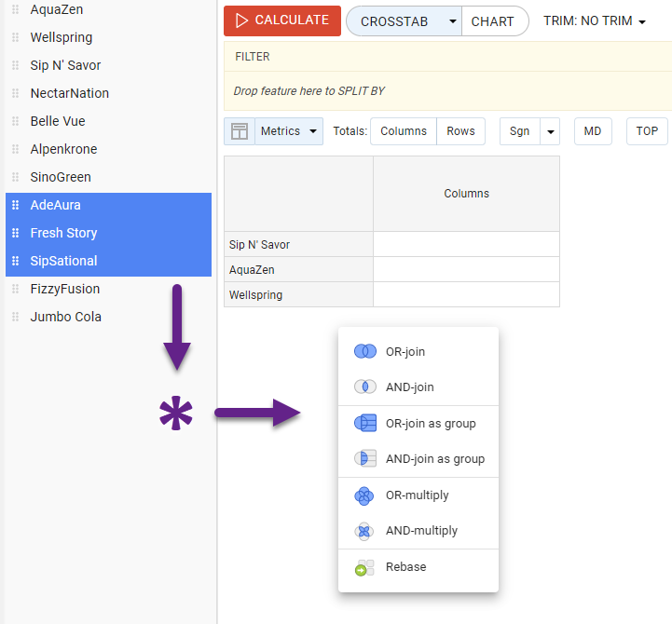
Task: Click the OR-join icon in context menu
Action: (364, 352)
